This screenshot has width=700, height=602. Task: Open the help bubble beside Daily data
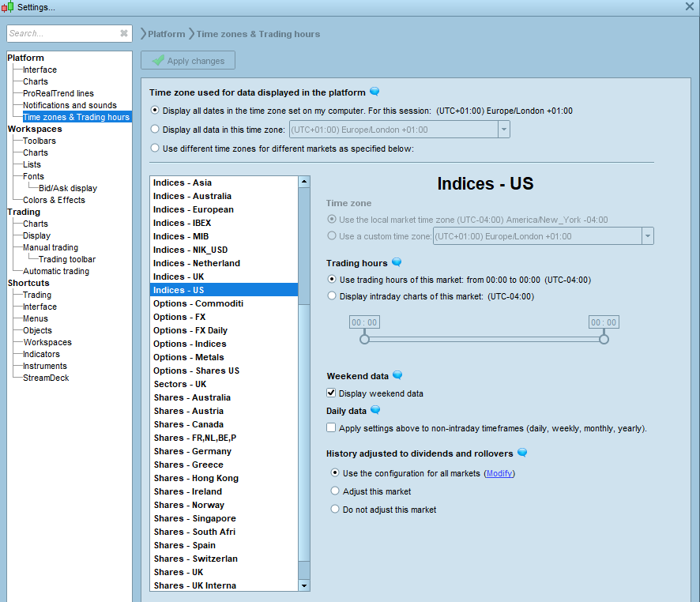pos(375,410)
